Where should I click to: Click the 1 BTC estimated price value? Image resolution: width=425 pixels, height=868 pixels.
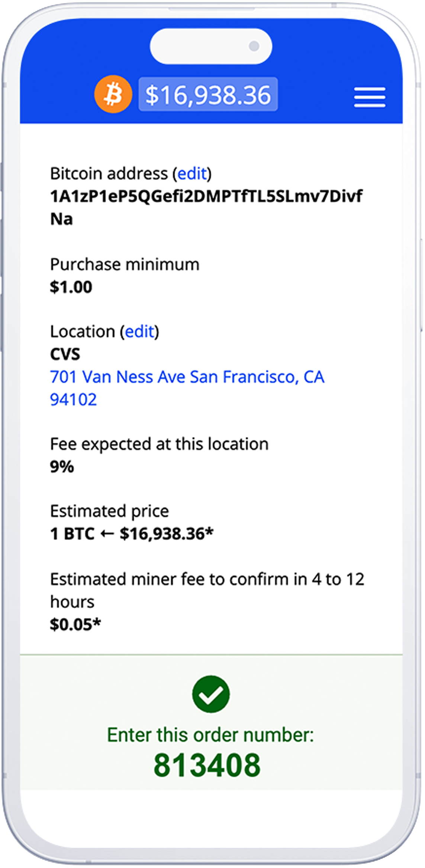pos(132,534)
